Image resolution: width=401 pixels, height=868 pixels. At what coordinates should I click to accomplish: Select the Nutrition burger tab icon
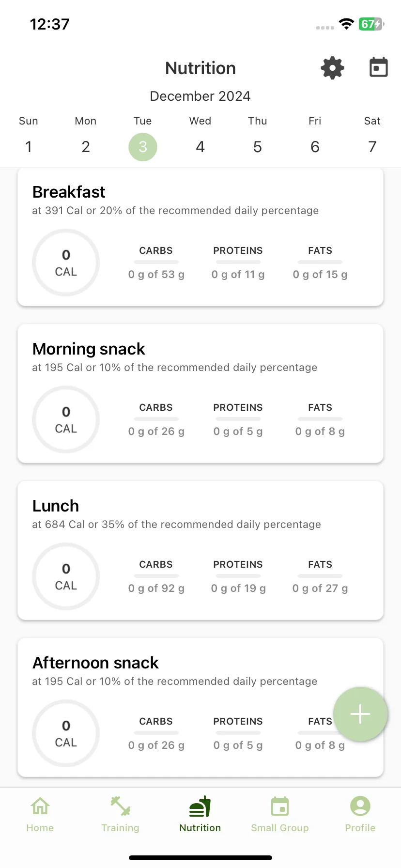(x=200, y=806)
